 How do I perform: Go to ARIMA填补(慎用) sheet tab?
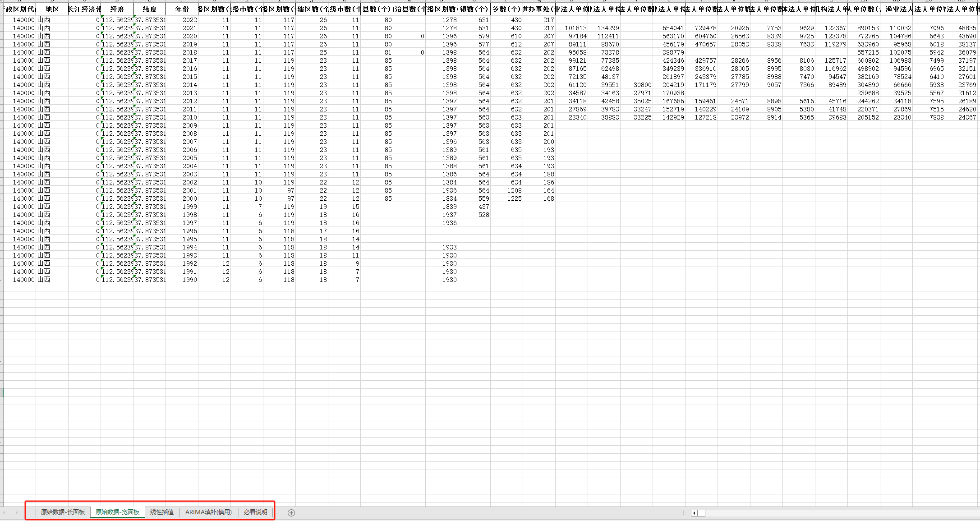click(208, 512)
